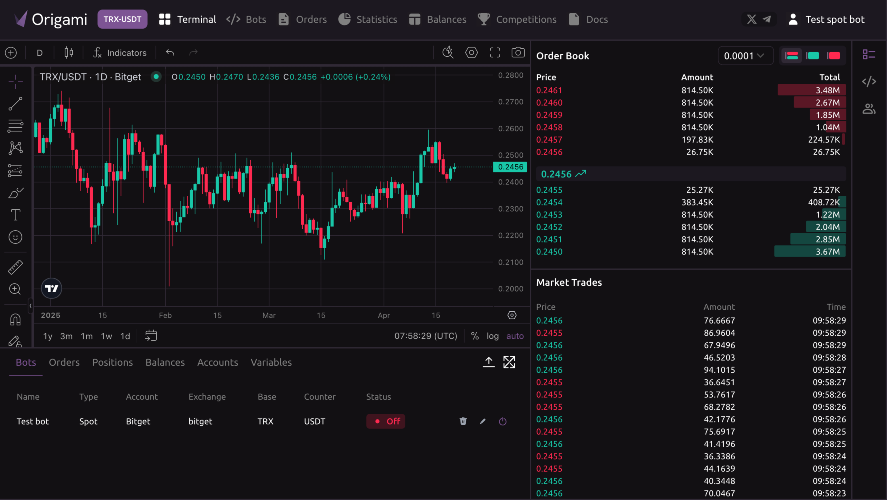Go to the Bots page

tap(246, 19)
